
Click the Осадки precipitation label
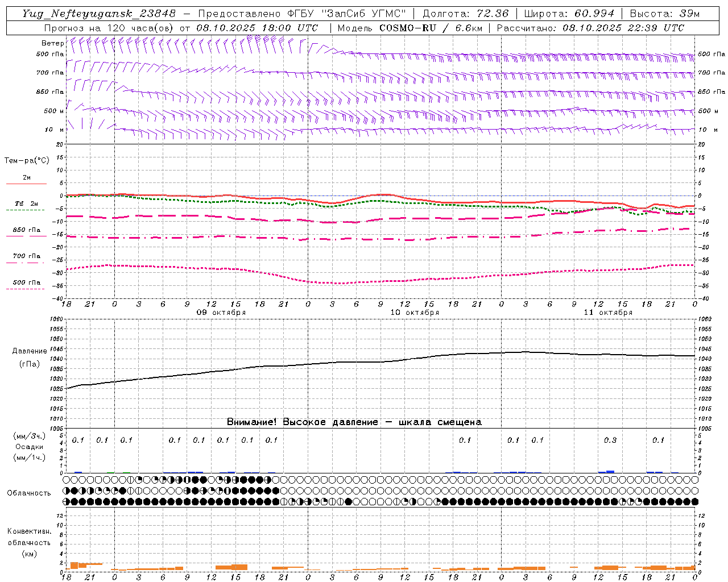pos(29,447)
